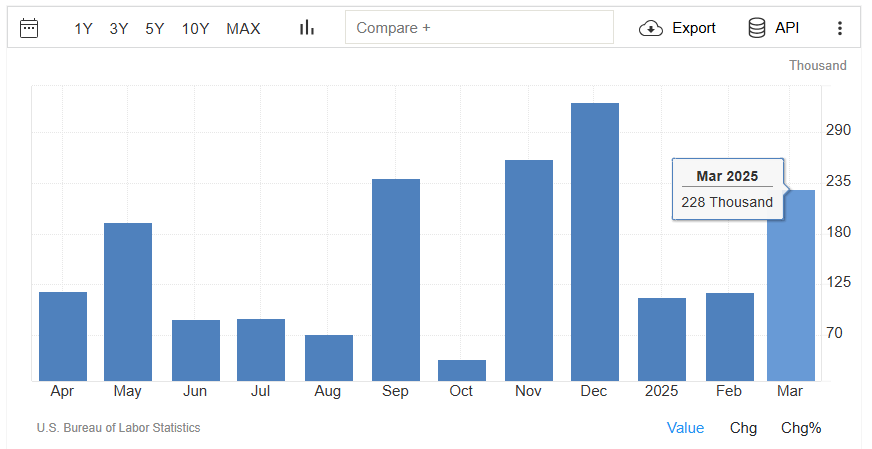Image resolution: width=872 pixels, height=449 pixels.
Task: Click the 'Oct' x-axis label
Action: [x=461, y=391]
